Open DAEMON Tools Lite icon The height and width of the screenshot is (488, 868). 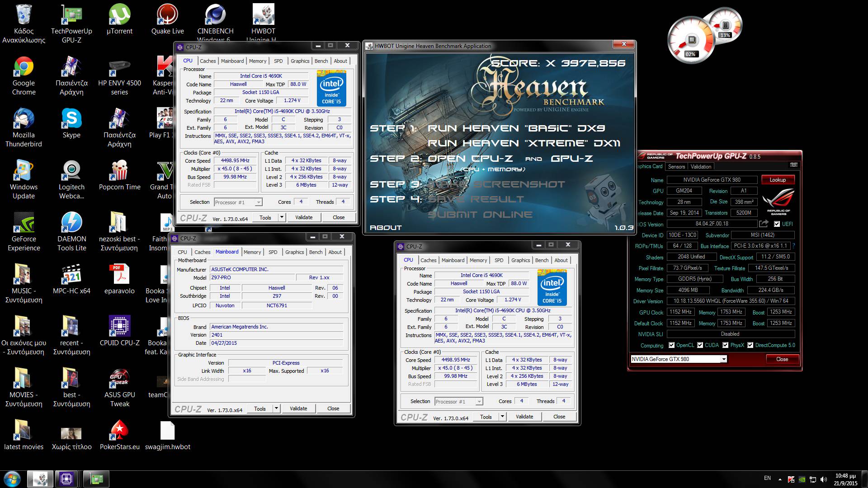(x=71, y=231)
